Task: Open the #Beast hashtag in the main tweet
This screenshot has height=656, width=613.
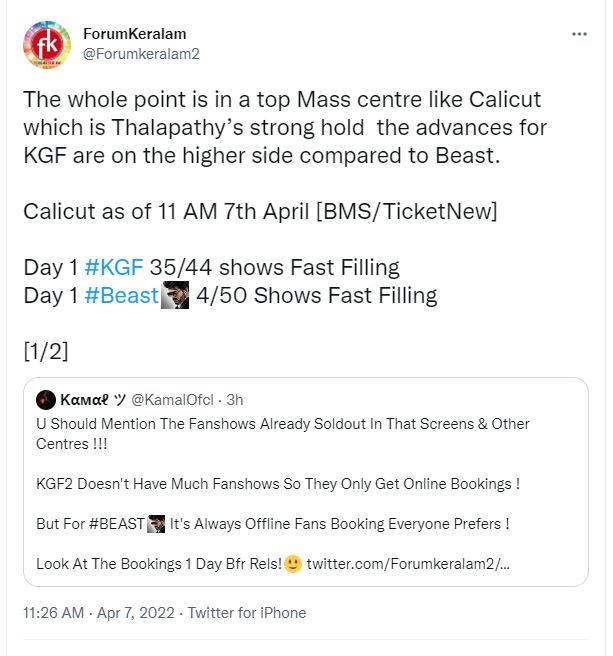Action: click(x=122, y=295)
